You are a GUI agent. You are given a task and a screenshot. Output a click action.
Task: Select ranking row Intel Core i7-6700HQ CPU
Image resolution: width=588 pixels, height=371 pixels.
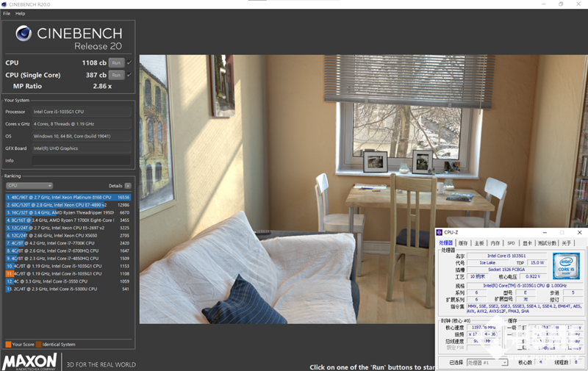pos(68,251)
